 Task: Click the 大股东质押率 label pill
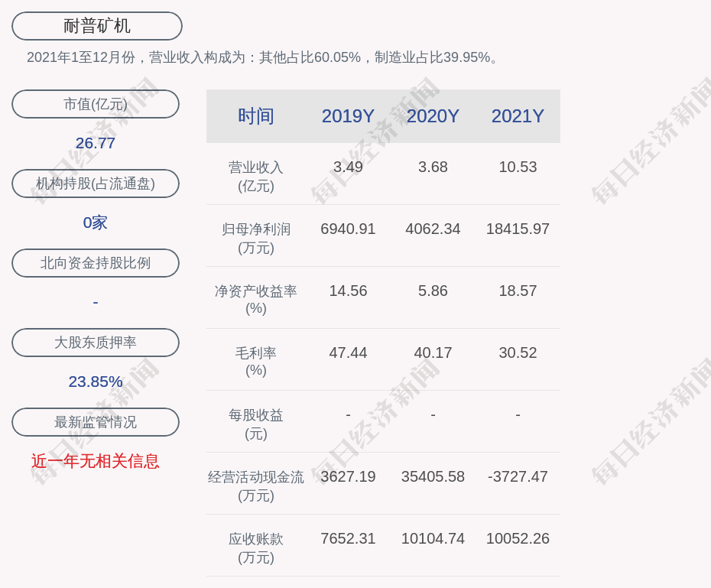point(96,343)
